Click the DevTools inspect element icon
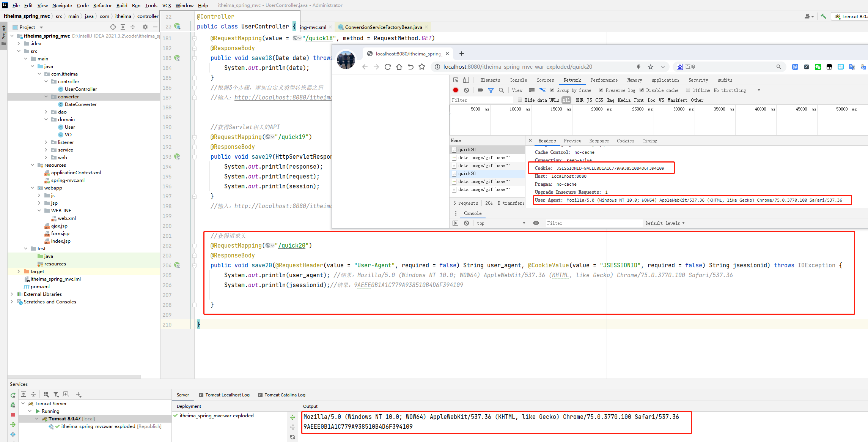868x442 pixels. coord(456,80)
